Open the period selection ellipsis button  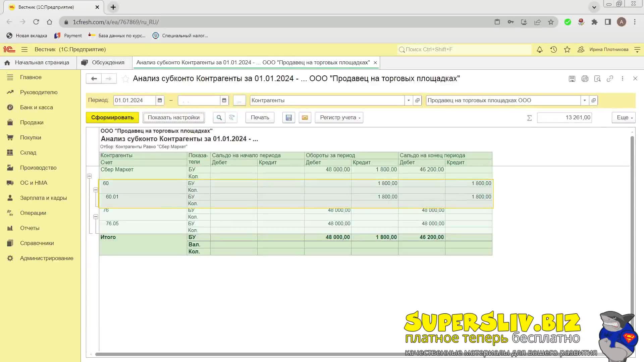click(x=239, y=101)
